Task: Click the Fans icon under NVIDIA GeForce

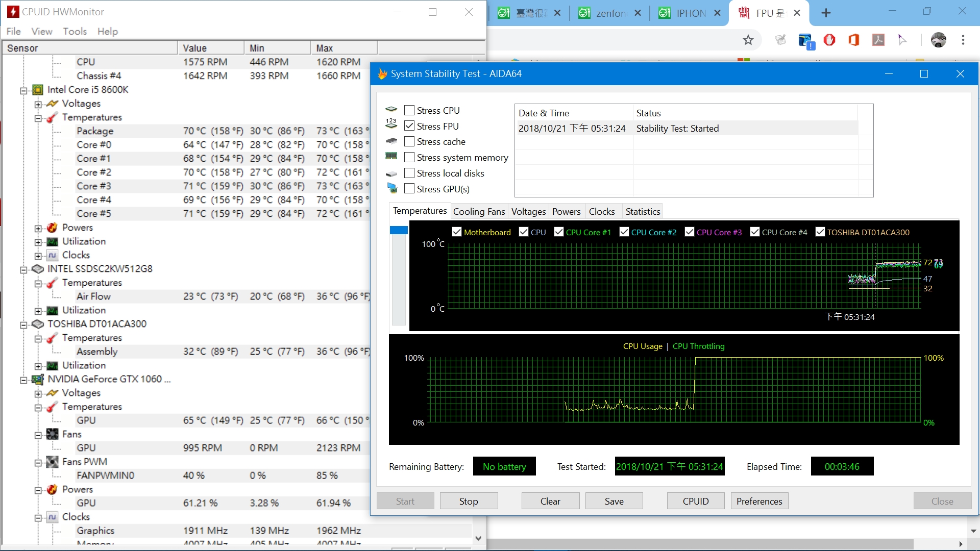Action: point(52,434)
